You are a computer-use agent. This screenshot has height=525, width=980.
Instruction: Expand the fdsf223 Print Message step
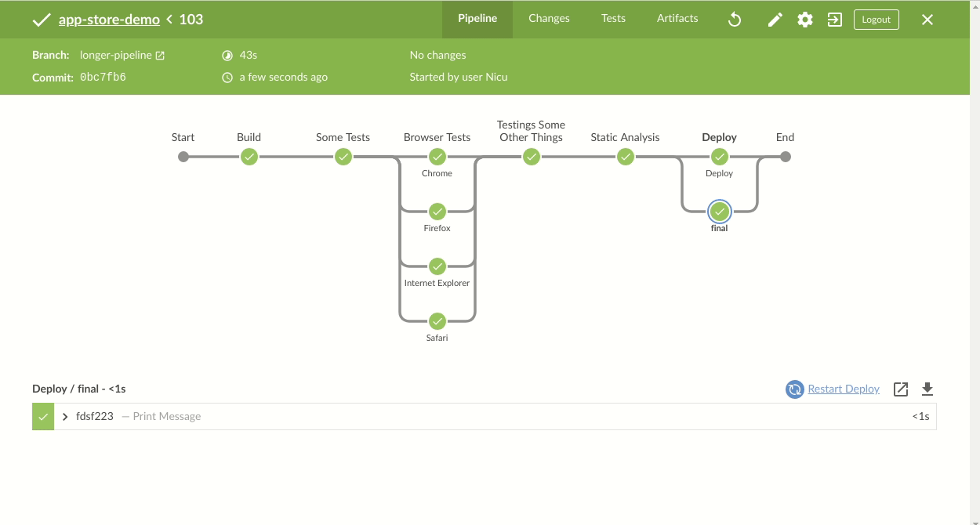pos(64,416)
